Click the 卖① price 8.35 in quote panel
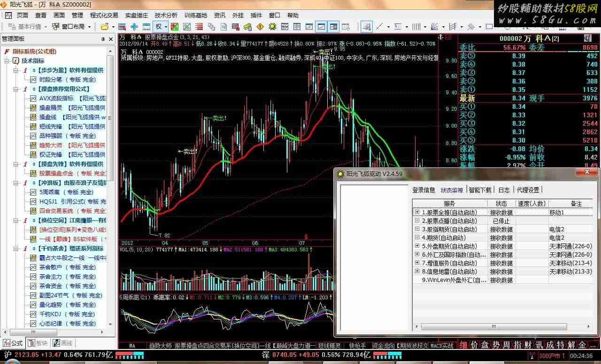Screen dimensions: 601x364 518,90
